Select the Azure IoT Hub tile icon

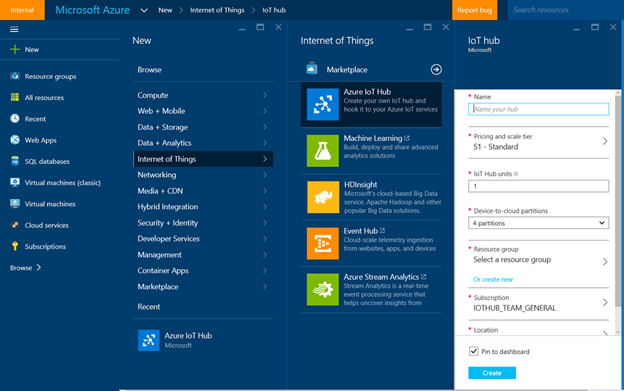[323, 105]
